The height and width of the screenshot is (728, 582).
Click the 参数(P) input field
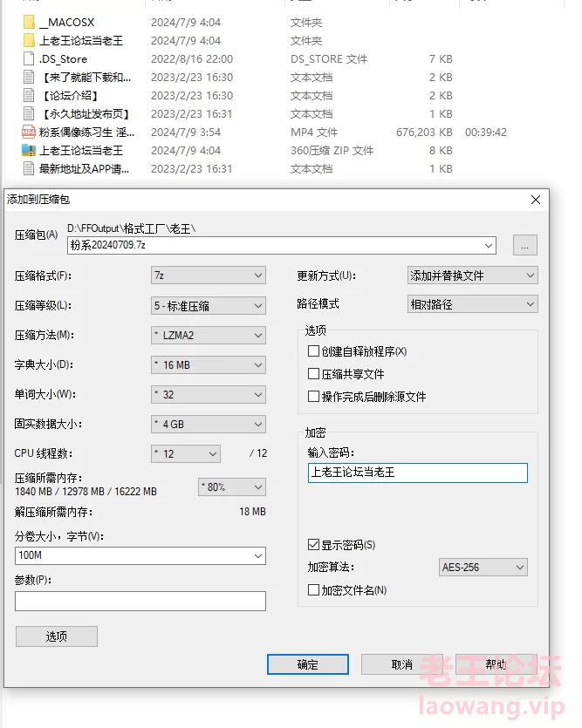[x=140, y=602]
